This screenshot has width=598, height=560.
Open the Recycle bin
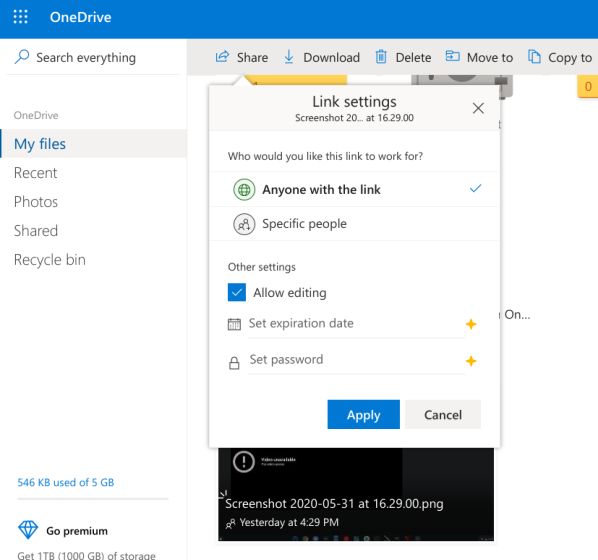[x=50, y=260]
